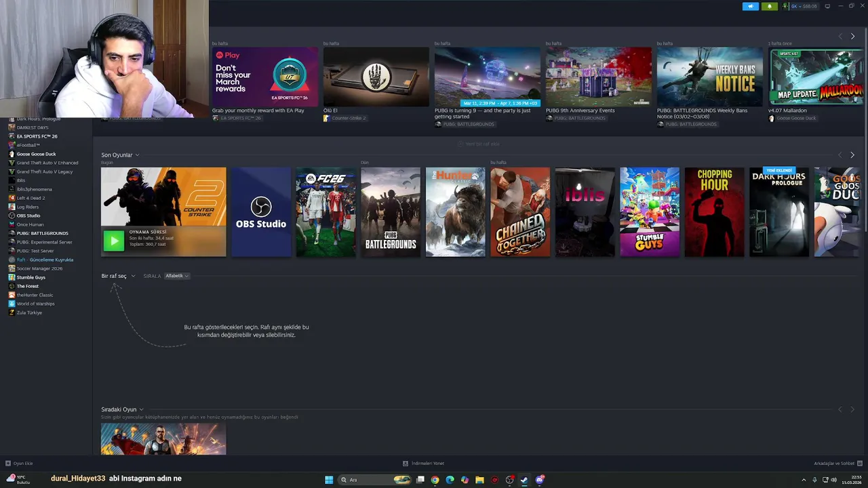This screenshot has height=488, width=868.
Task: Open the Stumble Guys game cover
Action: pos(650,212)
